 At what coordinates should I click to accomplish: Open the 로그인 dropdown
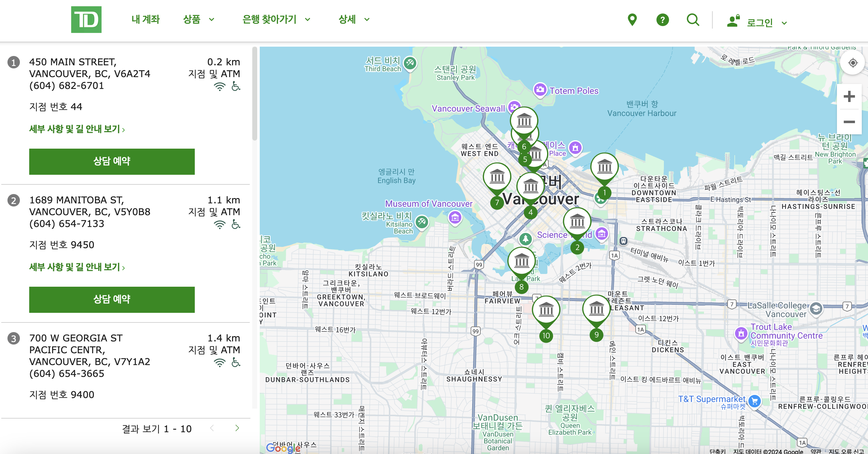click(x=759, y=23)
